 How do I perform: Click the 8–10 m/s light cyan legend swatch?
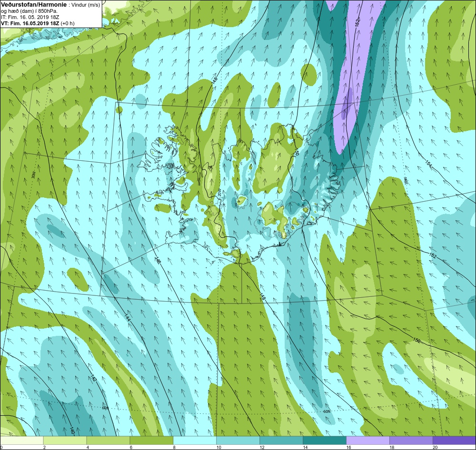pyautogui.click(x=195, y=440)
